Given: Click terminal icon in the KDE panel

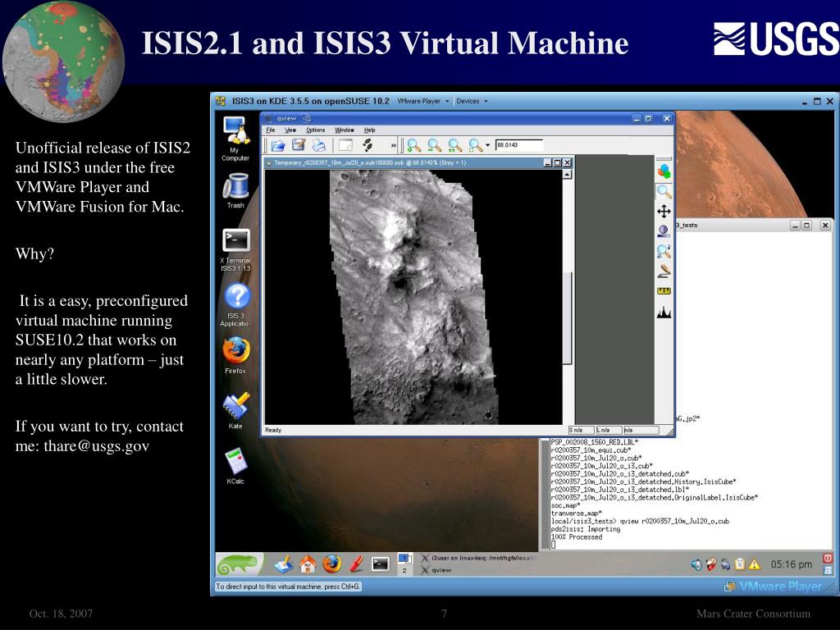Looking at the screenshot, I should (380, 564).
